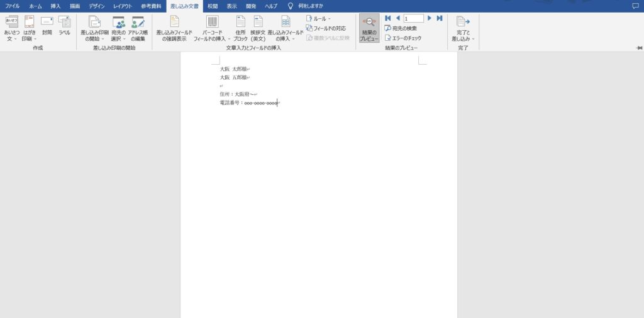Switch to the 参考資料 references tab
The width and height of the screenshot is (644, 318).
coord(151,6)
